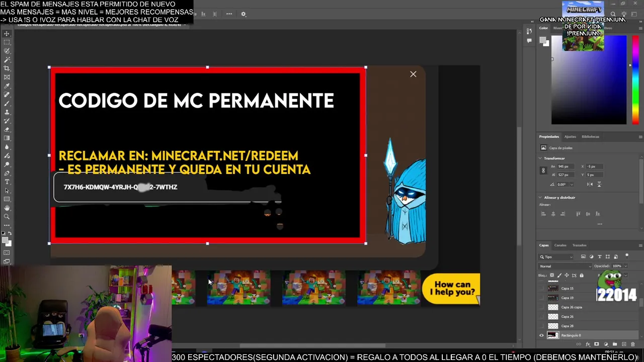Select the Zoom tool
644x362 pixels.
7,217
